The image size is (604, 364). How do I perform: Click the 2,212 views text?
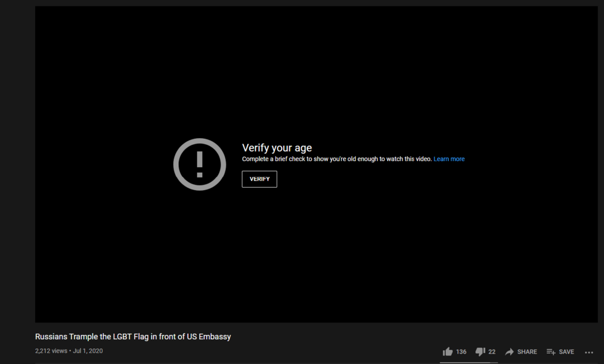51,351
